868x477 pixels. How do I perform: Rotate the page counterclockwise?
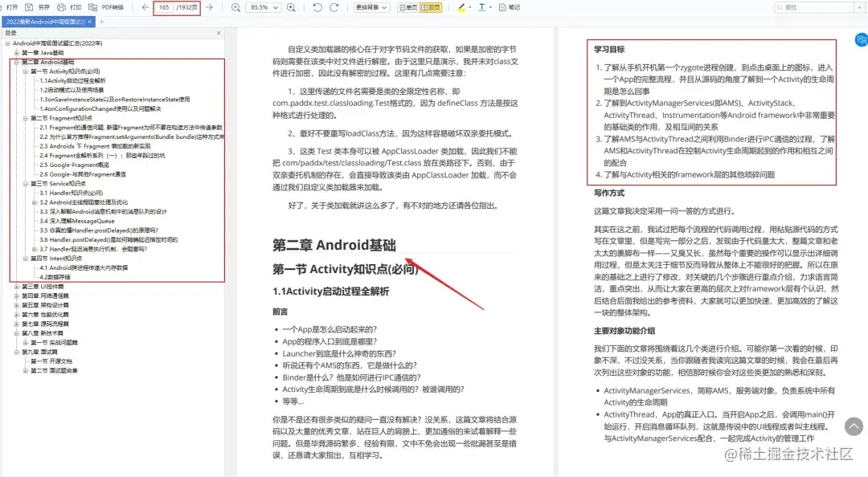pos(317,9)
